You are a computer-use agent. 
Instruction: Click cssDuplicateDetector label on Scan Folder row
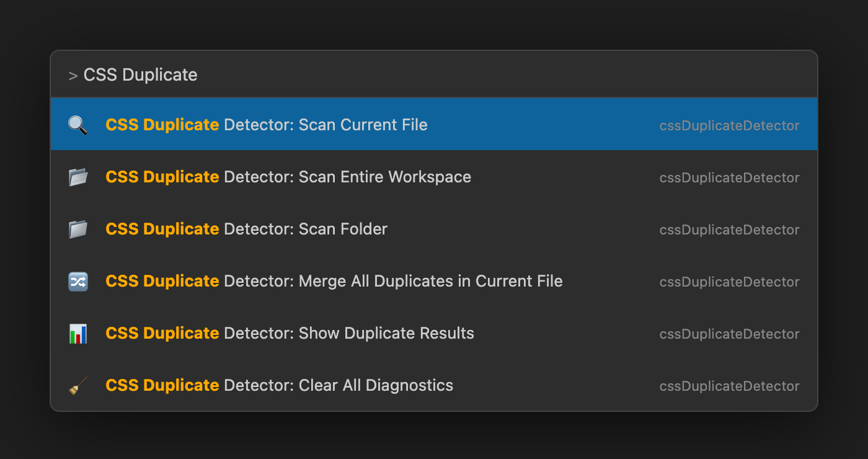[729, 230]
